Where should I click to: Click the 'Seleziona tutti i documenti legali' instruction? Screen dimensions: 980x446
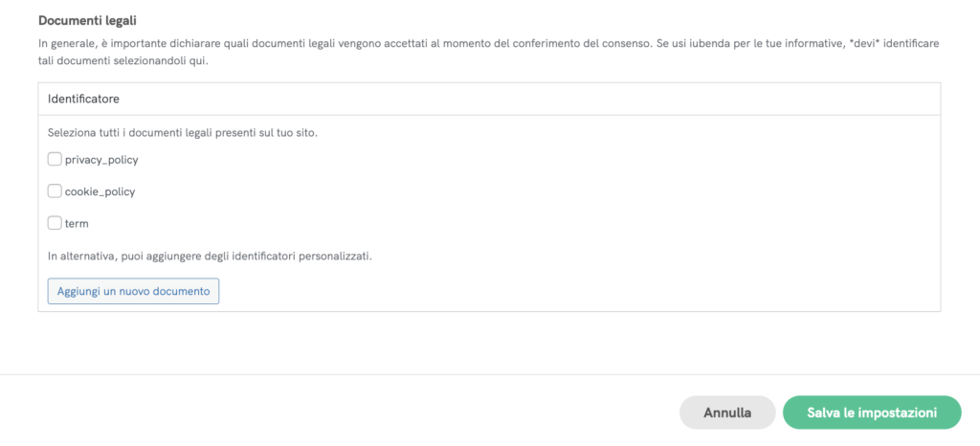tap(182, 132)
